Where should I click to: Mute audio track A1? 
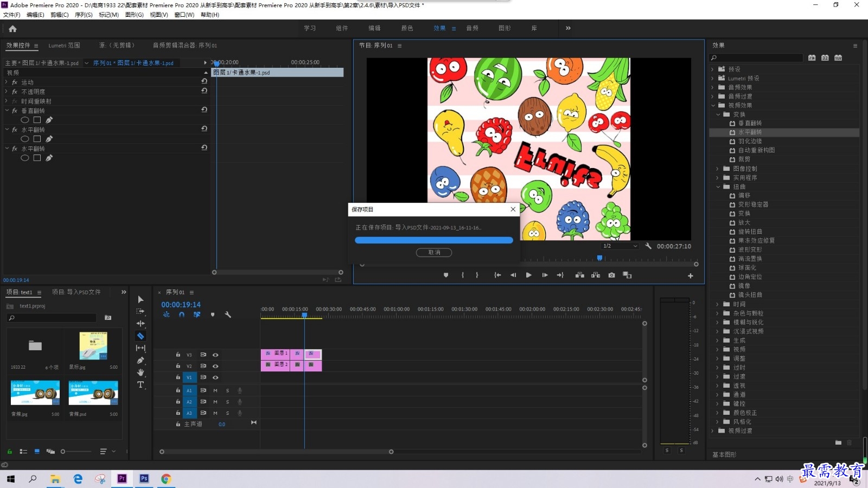coord(215,391)
